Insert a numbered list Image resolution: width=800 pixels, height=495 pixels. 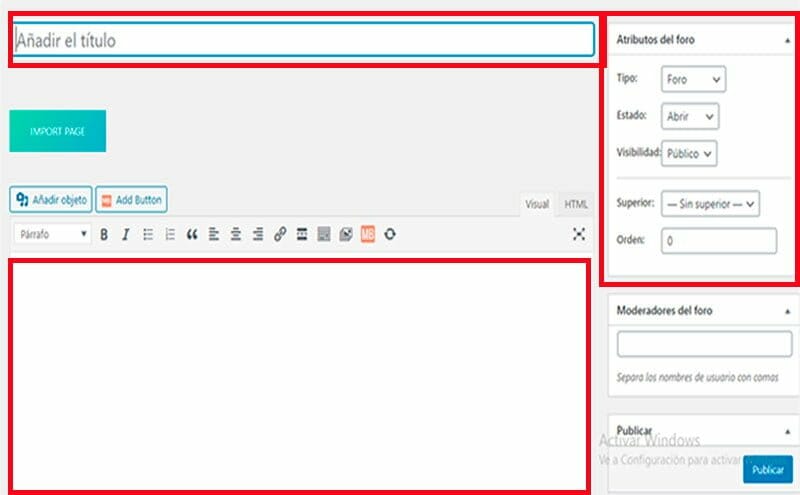[x=170, y=234]
